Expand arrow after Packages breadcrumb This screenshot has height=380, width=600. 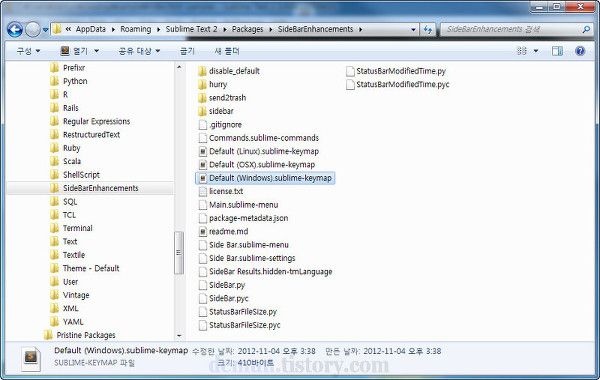271,29
